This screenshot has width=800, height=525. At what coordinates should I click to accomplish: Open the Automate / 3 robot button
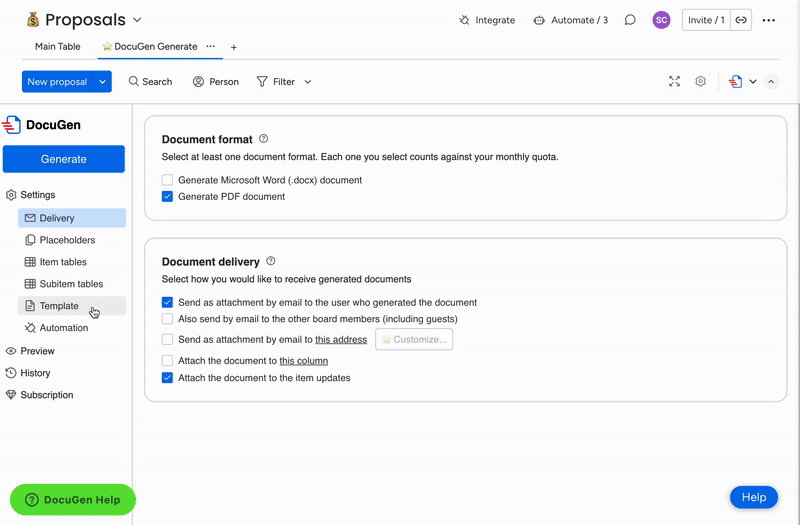coord(570,20)
